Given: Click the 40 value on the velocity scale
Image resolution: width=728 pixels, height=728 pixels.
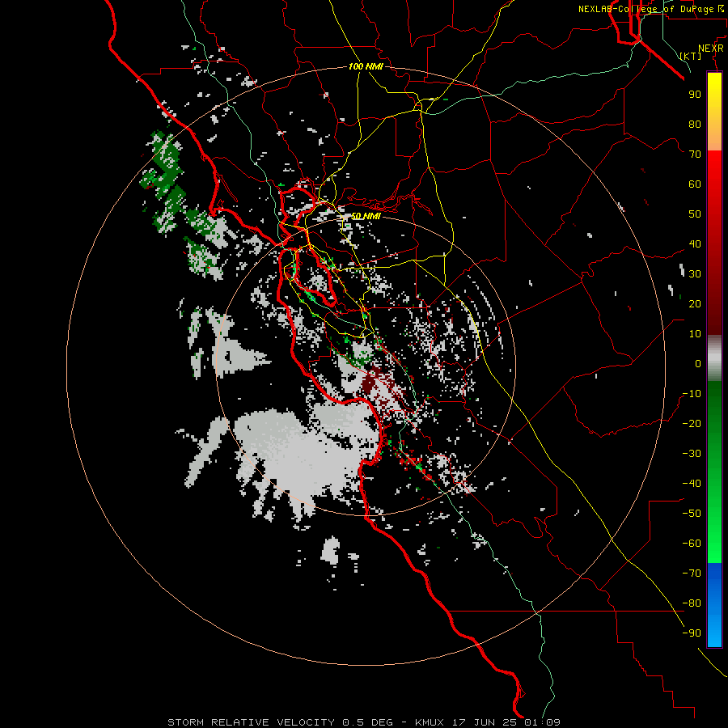Looking at the screenshot, I should (x=695, y=243).
